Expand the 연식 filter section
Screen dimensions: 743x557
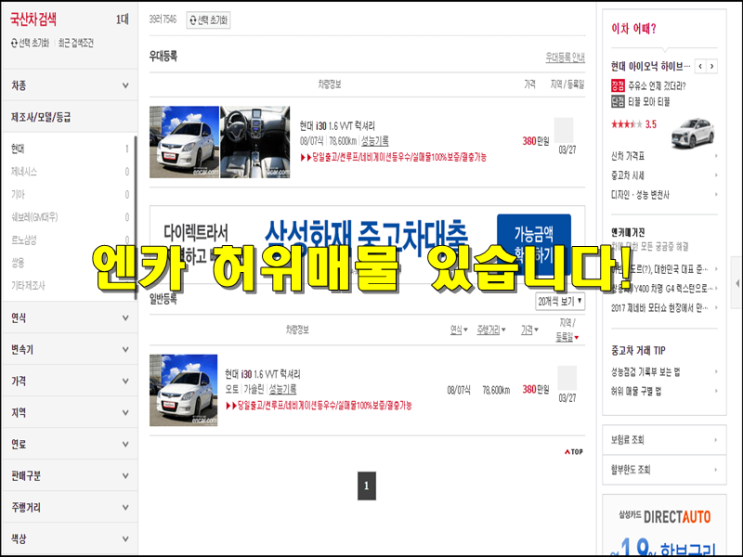tap(70, 318)
